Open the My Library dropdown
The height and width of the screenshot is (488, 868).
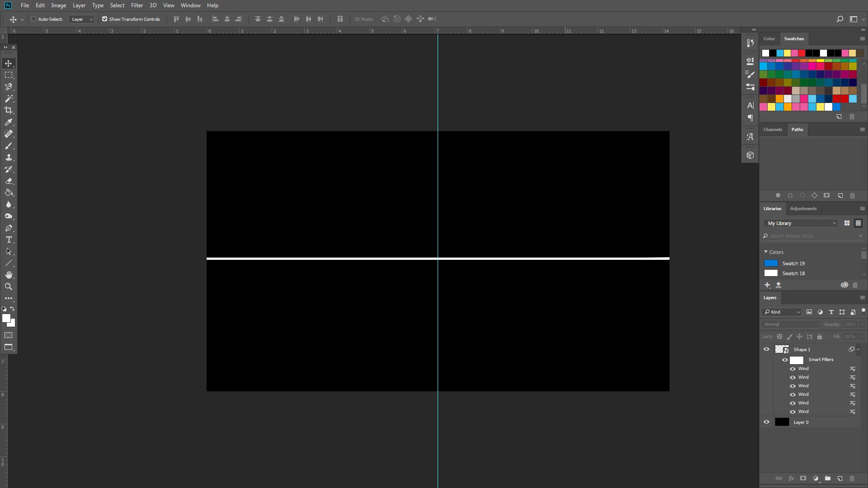[x=802, y=223]
